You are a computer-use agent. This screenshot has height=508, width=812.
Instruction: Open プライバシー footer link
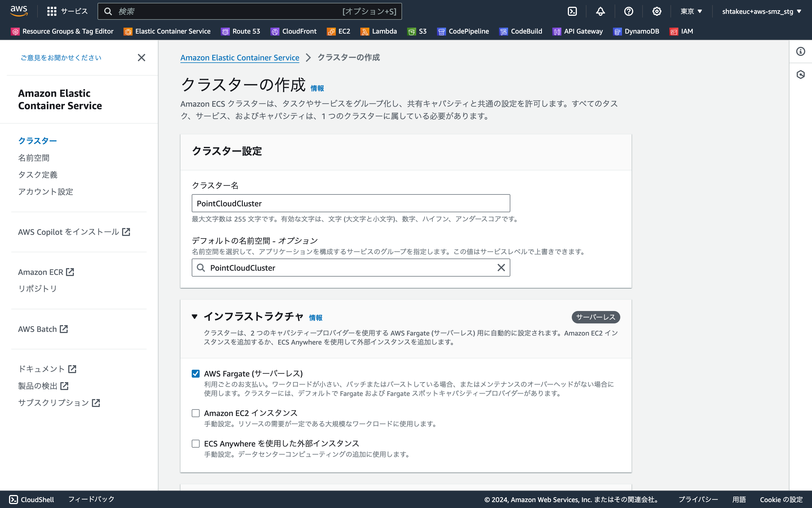(x=698, y=499)
